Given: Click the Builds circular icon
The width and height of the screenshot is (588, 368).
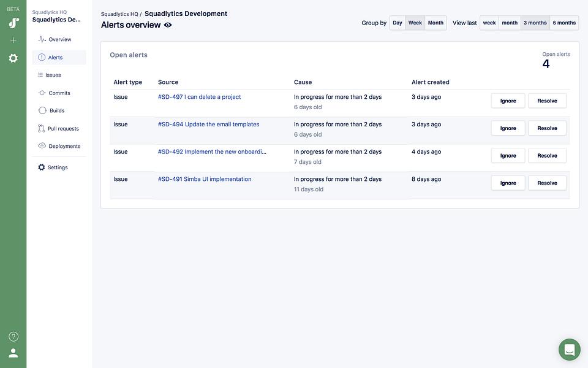Looking at the screenshot, I should 42,110.
